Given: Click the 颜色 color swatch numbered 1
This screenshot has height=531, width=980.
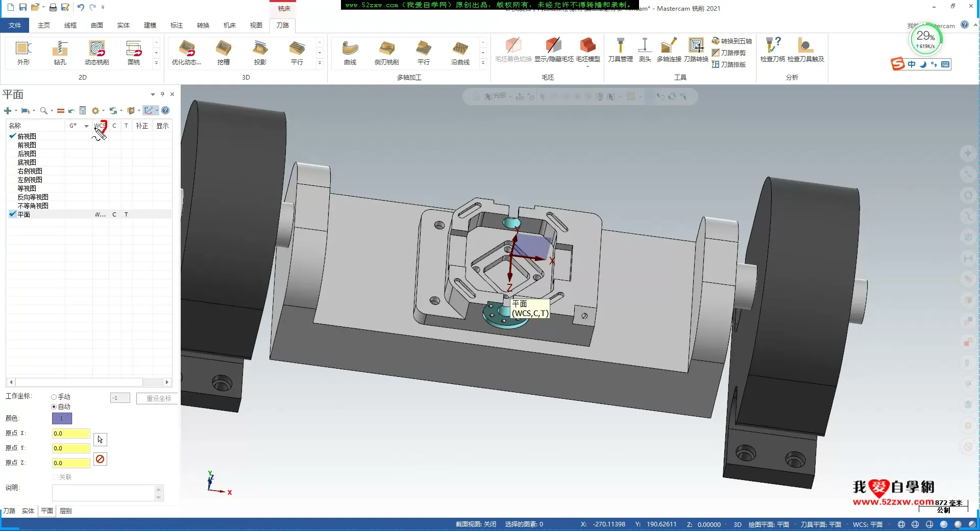Looking at the screenshot, I should (62, 418).
